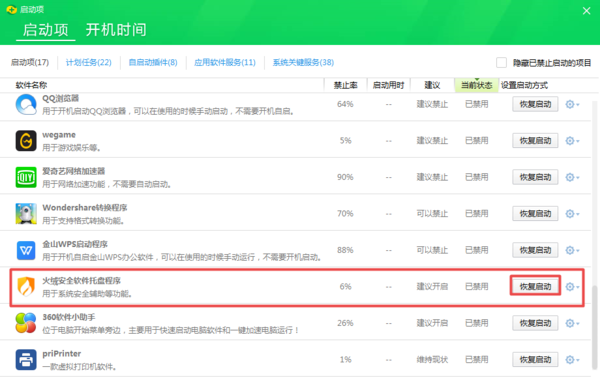Image resolution: width=600 pixels, height=378 pixels.
Task: Sort by the 禁止率 column header
Action: [x=346, y=85]
